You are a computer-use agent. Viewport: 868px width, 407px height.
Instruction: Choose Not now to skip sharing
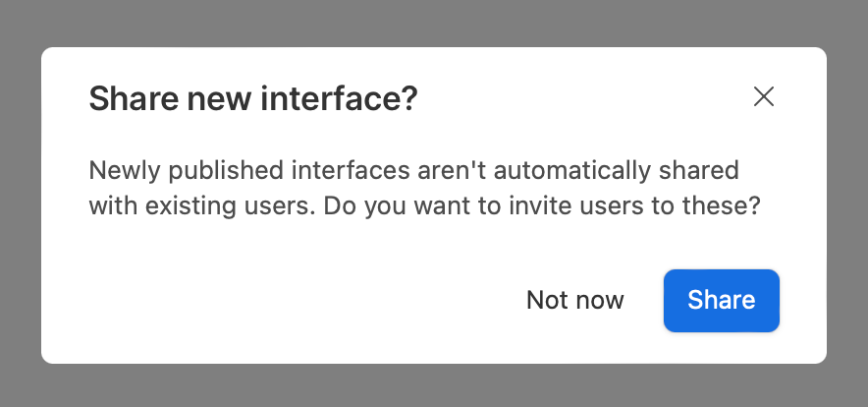574,301
